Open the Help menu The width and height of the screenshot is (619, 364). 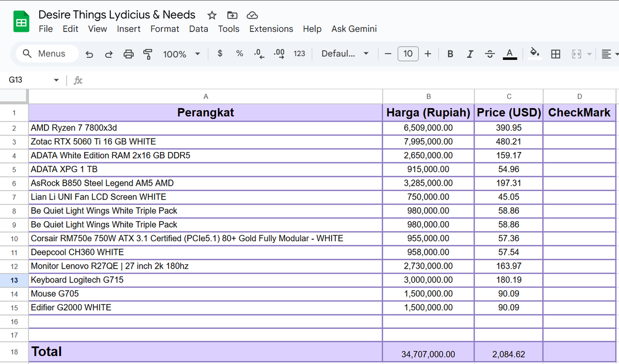312,29
